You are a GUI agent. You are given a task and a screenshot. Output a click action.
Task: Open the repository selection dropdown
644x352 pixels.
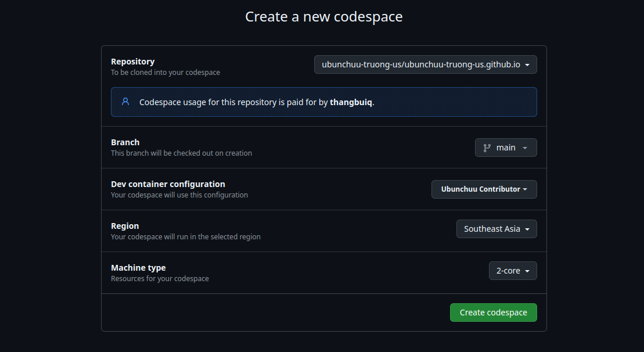click(425, 64)
